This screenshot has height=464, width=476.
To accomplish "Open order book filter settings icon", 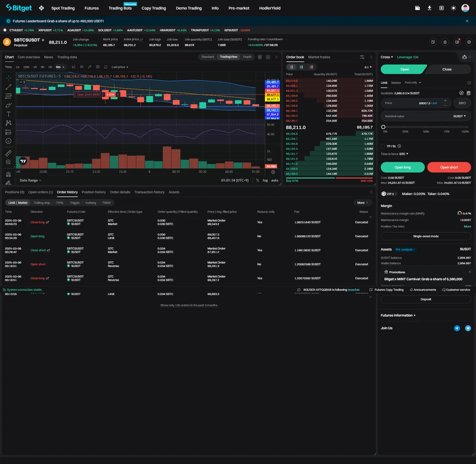I will (x=362, y=57).
